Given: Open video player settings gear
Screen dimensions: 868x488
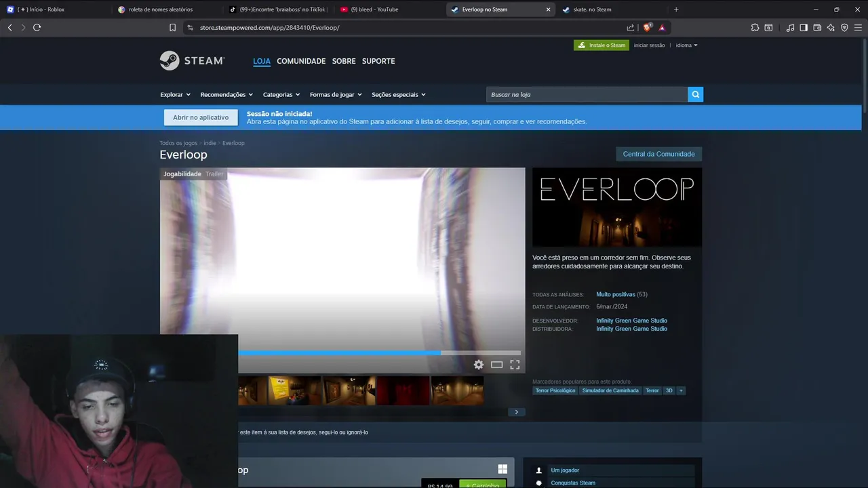Looking at the screenshot, I should click(479, 365).
